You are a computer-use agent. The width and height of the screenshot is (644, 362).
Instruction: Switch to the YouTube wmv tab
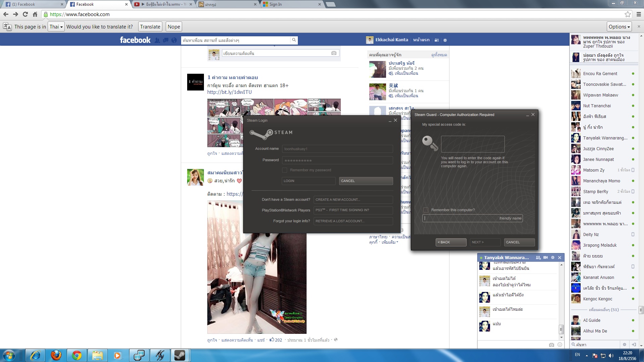coord(163,4)
